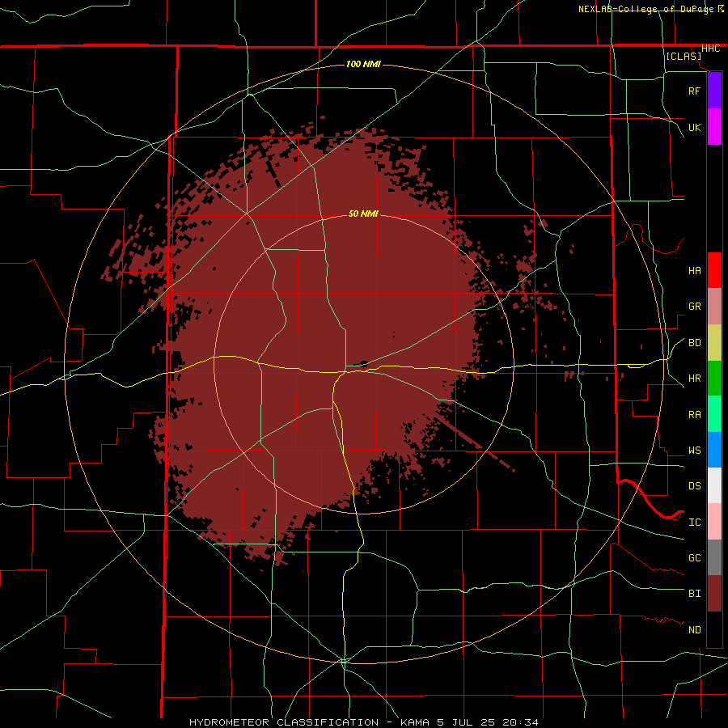Screen dimensions: 728x728
Task: Click the RA legend label
Action: (x=694, y=415)
